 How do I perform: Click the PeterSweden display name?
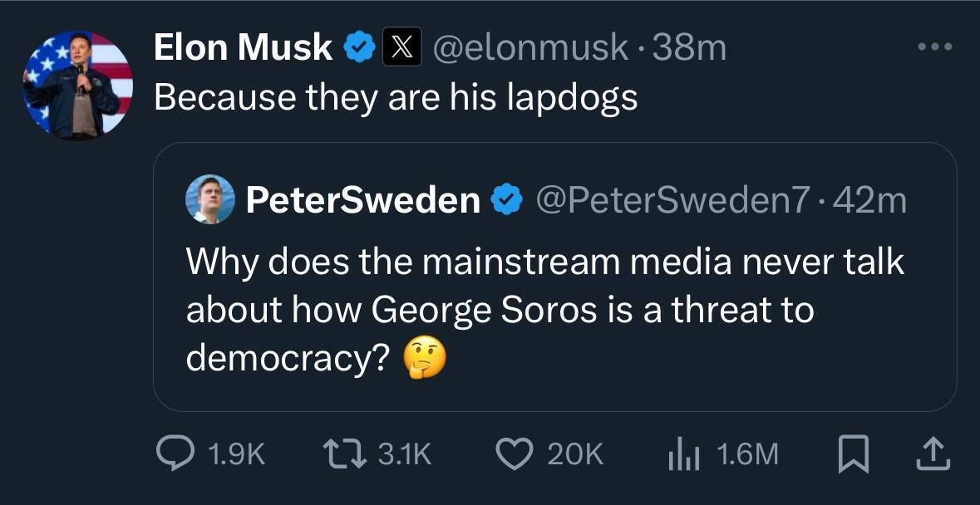coord(363,200)
